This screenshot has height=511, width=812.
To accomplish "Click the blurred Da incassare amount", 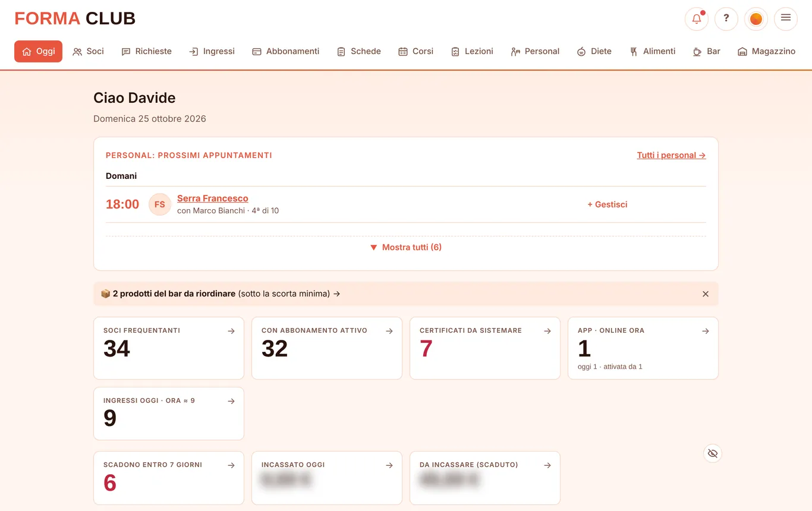I will coord(449,480).
